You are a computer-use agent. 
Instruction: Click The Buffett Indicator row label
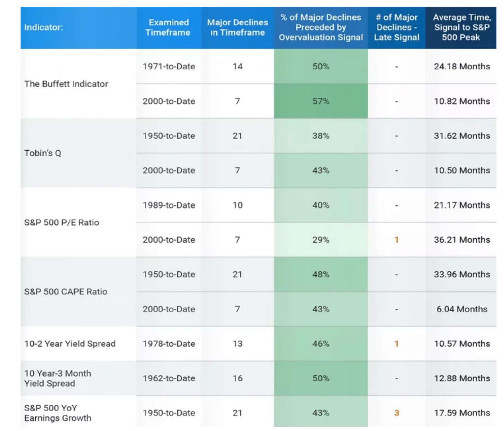[x=66, y=84]
